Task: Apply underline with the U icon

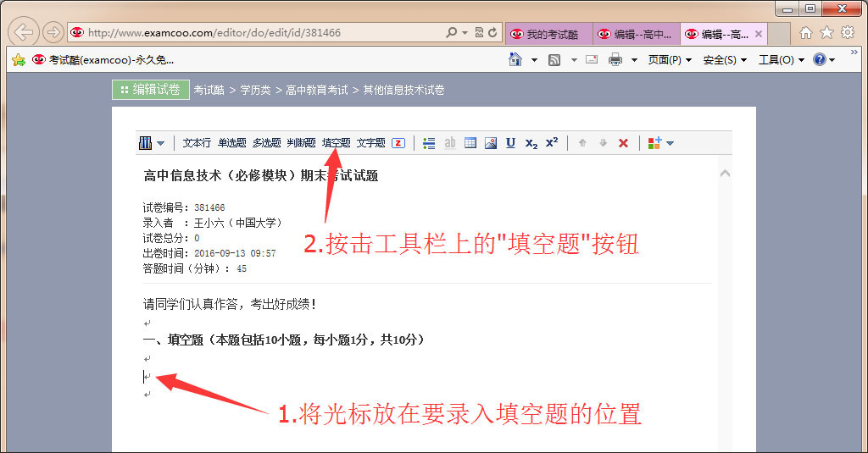Action: (510, 143)
